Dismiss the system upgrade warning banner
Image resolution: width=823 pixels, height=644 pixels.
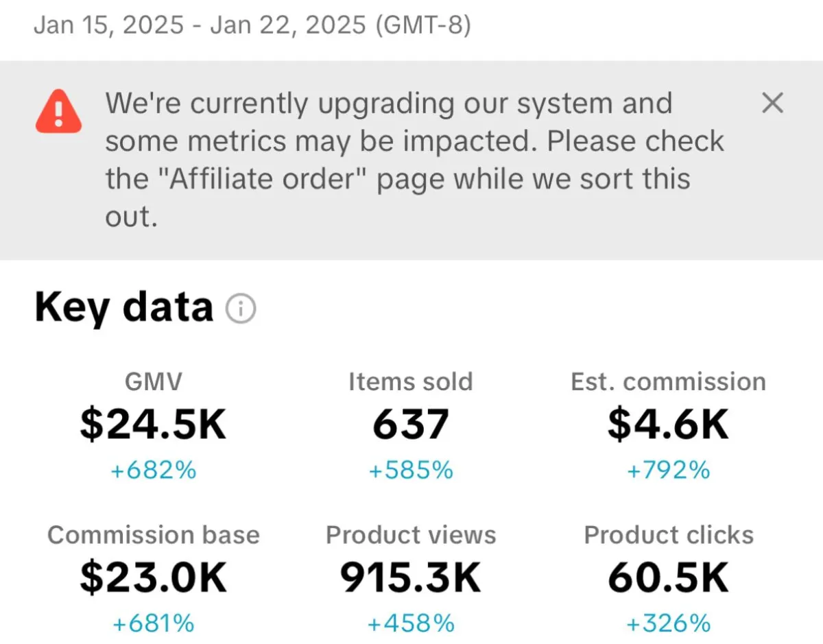[x=772, y=104]
